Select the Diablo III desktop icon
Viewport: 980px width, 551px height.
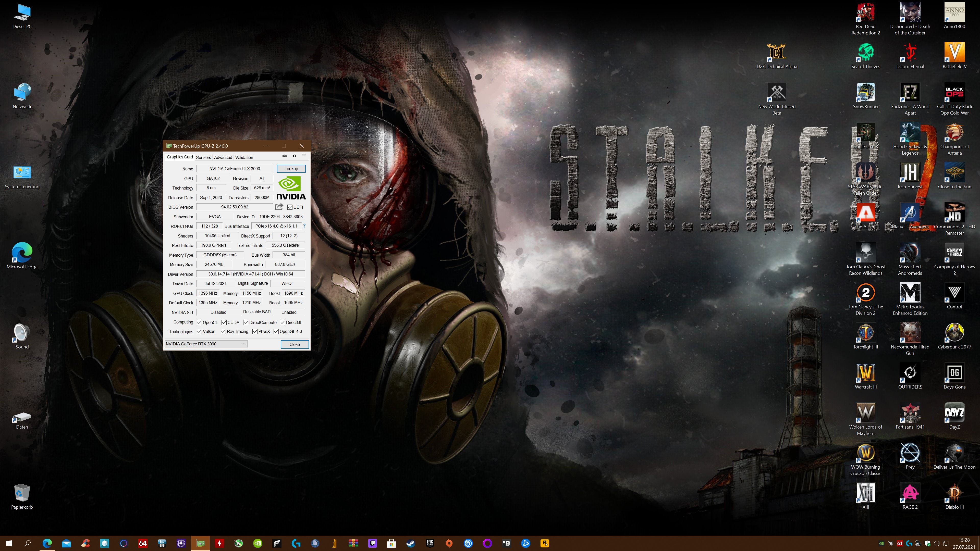click(954, 496)
